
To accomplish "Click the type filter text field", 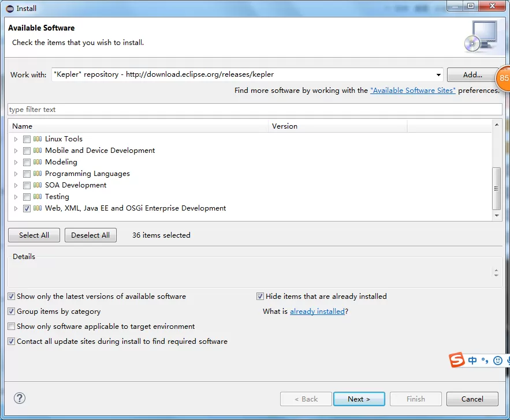I will tap(255, 110).
